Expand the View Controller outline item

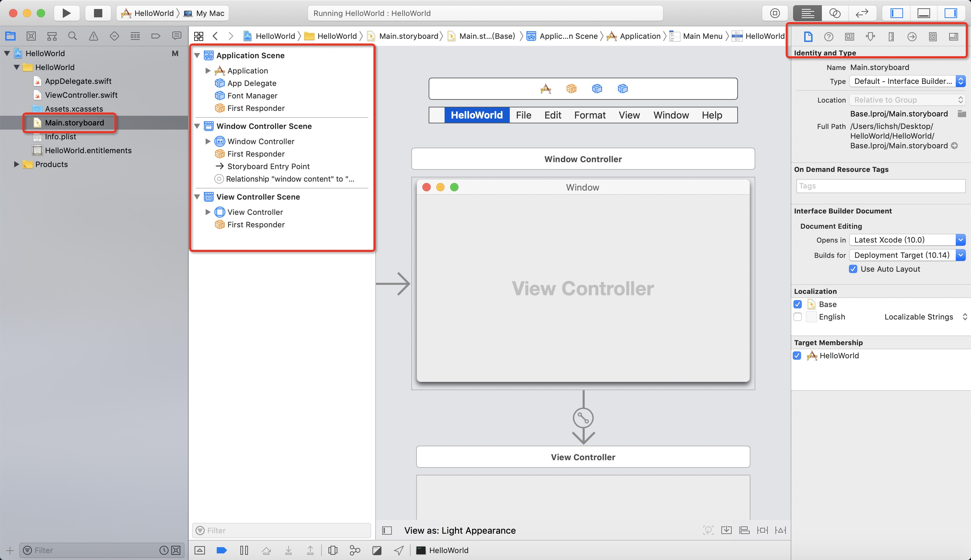click(208, 212)
